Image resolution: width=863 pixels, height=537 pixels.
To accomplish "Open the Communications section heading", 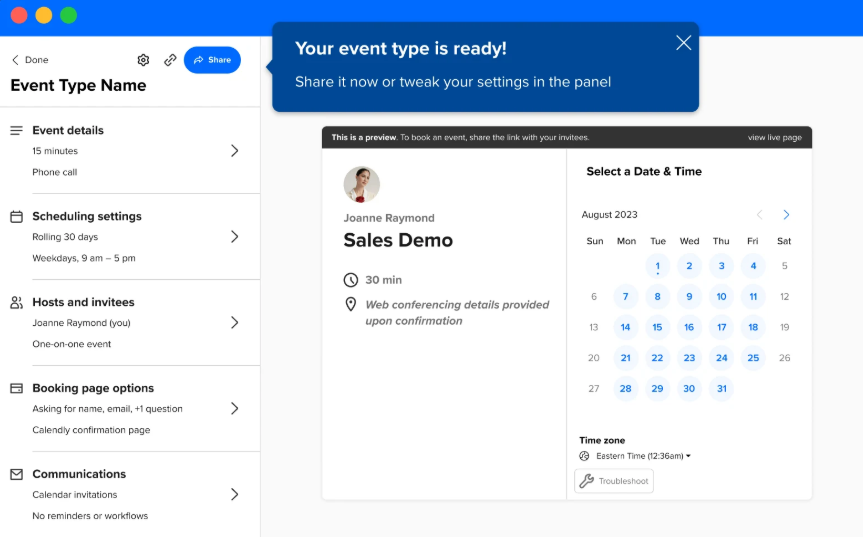I will 79,474.
